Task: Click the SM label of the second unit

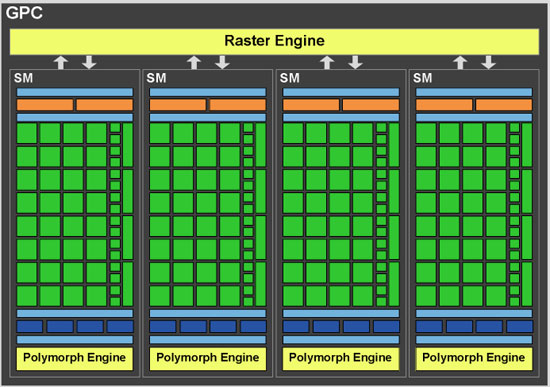Action: click(156, 78)
